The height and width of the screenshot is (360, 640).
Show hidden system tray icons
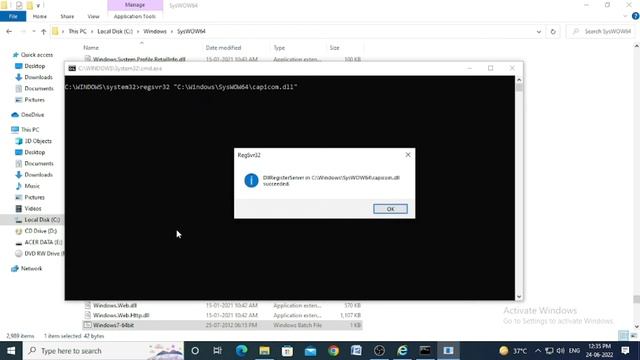538,351
